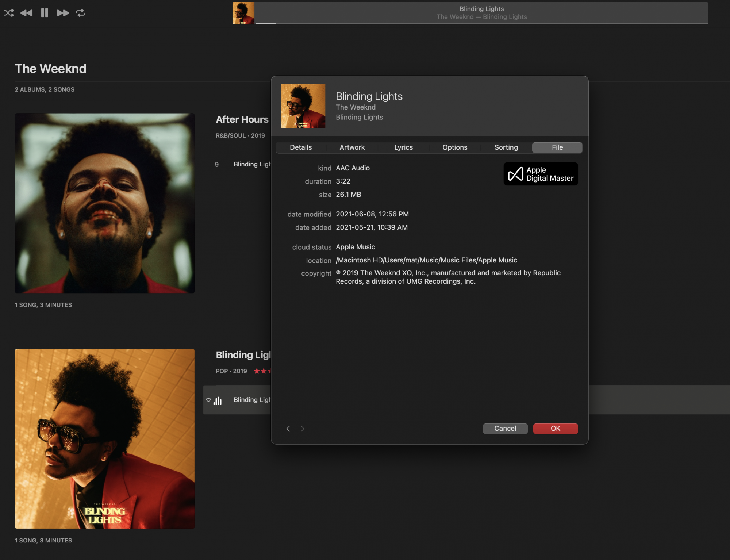Select the Artwork tab
The height and width of the screenshot is (560, 730).
[x=352, y=147]
